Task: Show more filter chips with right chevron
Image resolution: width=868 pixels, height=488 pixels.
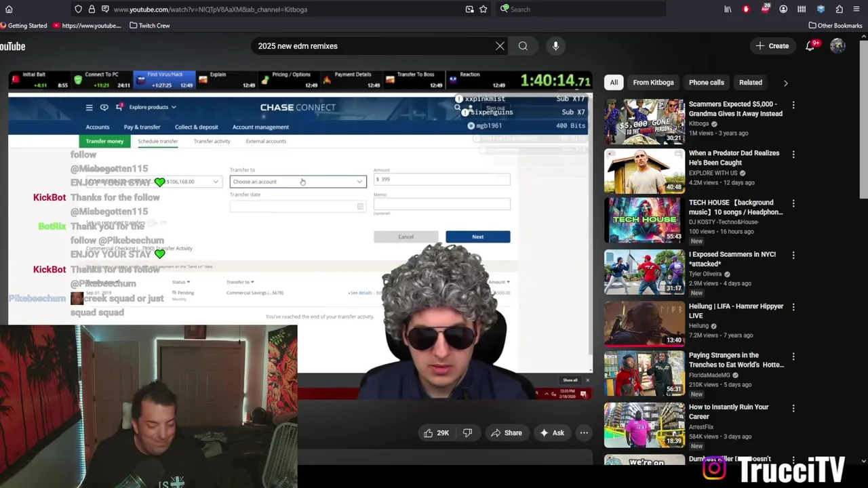Action: coord(785,83)
